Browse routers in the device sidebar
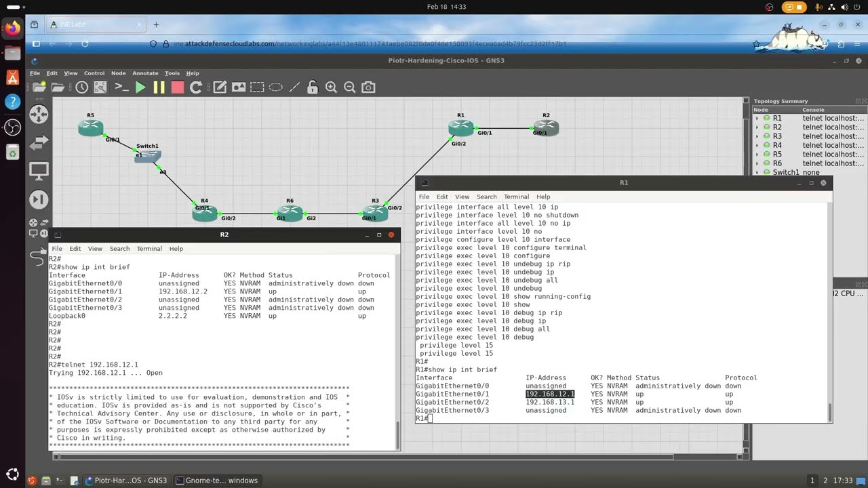 tap(39, 114)
